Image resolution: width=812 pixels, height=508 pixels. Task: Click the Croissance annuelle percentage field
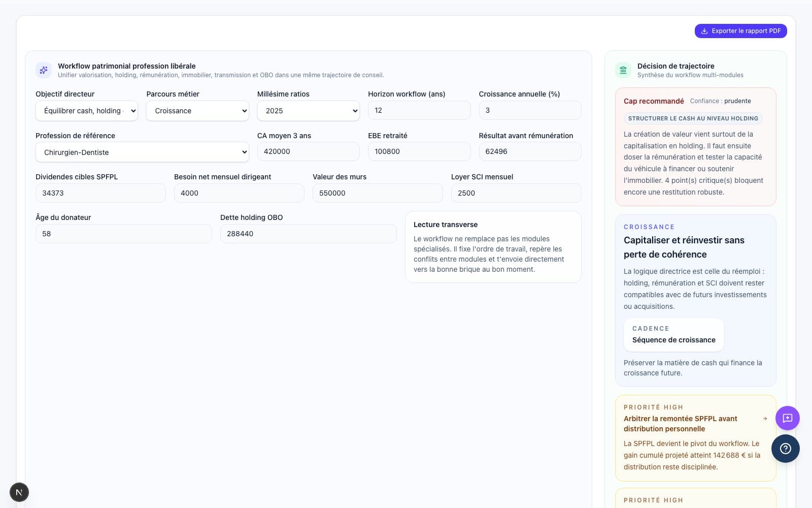[530, 110]
